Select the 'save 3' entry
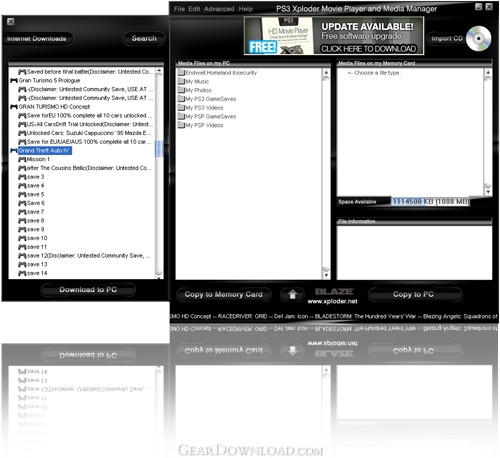Image resolution: width=500 pixels, height=458 pixels. pyautogui.click(x=31, y=177)
